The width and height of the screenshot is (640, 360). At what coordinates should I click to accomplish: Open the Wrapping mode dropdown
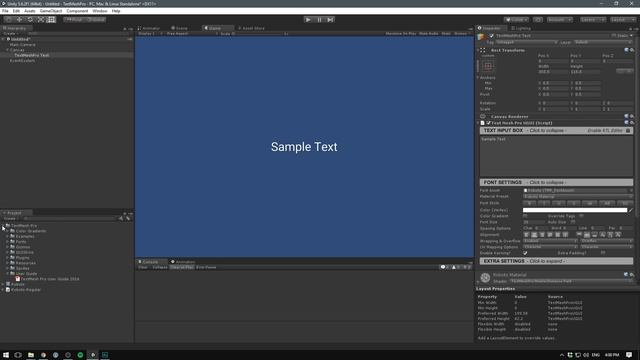coord(550,241)
